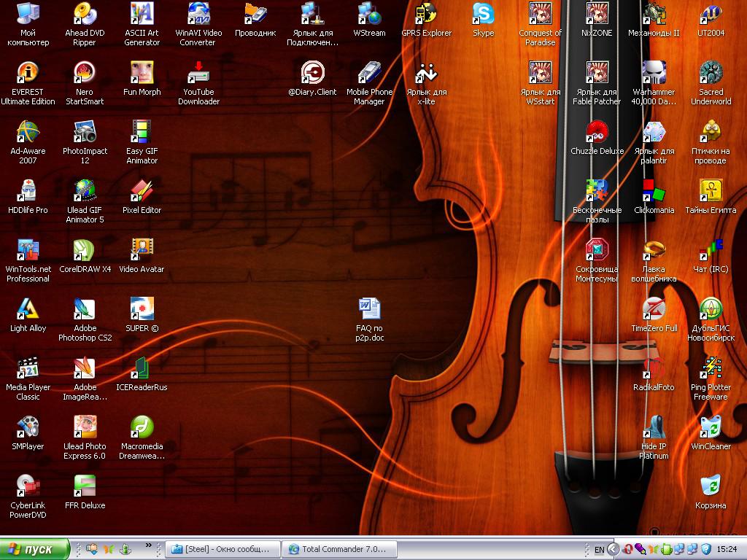Click the Ping Plotter Freeware icon
Screen dimensions: 747x560
point(711,368)
